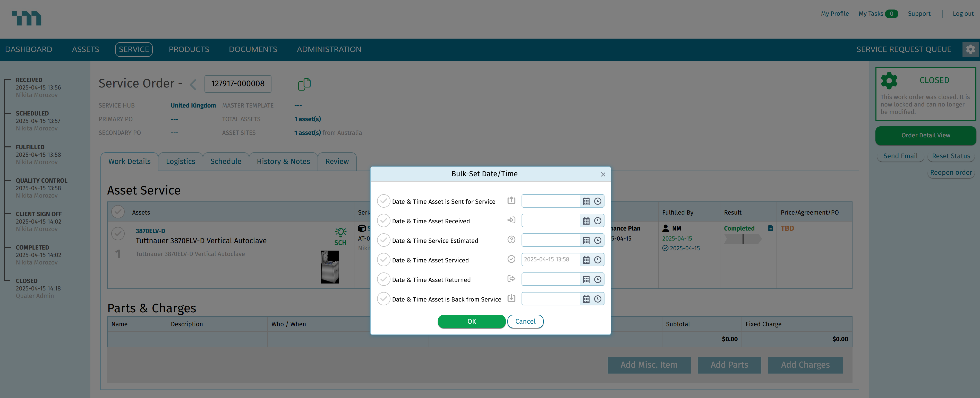Open settings gear in navigation bar
Screen dimensions: 980x398
(x=970, y=49)
